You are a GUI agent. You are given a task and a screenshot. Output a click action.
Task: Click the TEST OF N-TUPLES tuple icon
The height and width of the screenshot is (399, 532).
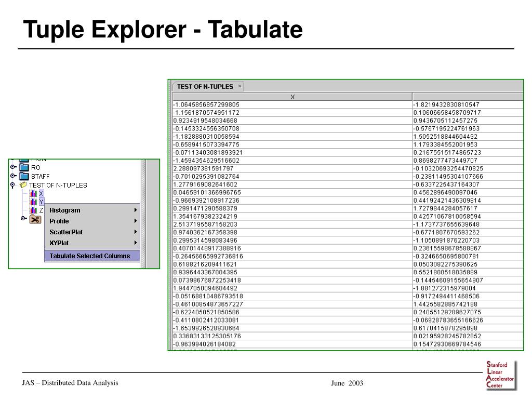pyautogui.click(x=23, y=185)
